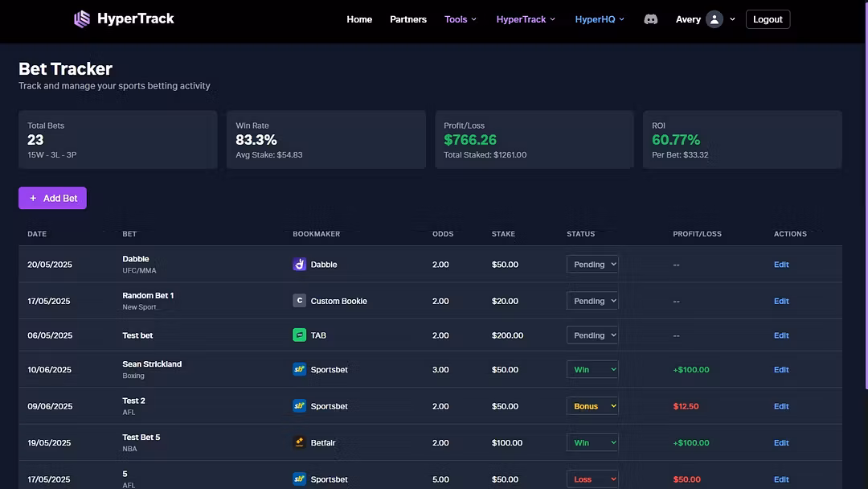Click the Avery username
The image size is (868, 489).
point(688,19)
